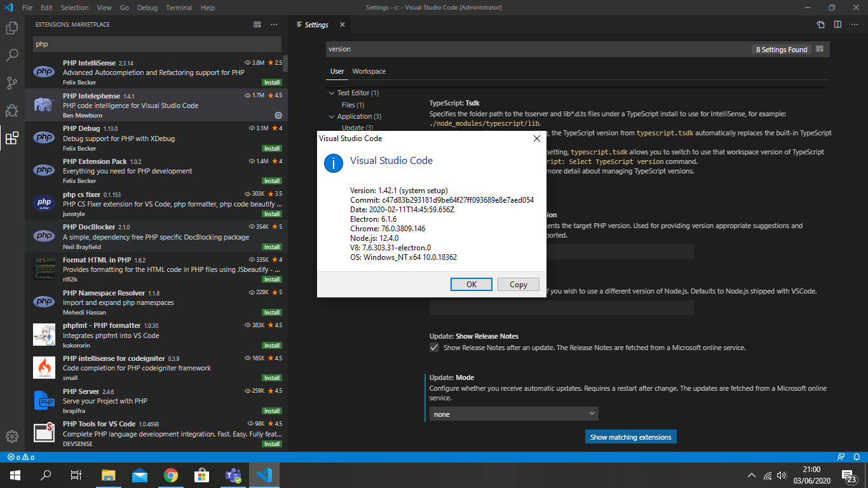Split the Settings editor to the right
Image resolution: width=868 pixels, height=488 pixels.
(x=836, y=24)
